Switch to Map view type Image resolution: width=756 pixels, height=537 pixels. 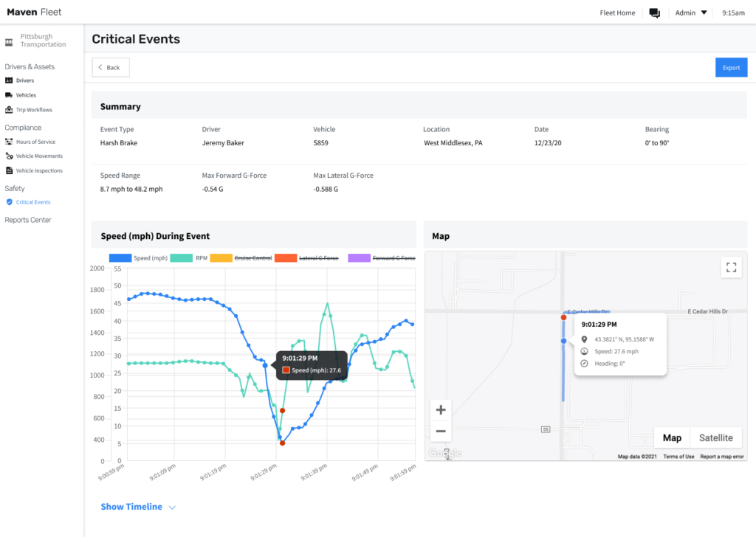point(672,437)
